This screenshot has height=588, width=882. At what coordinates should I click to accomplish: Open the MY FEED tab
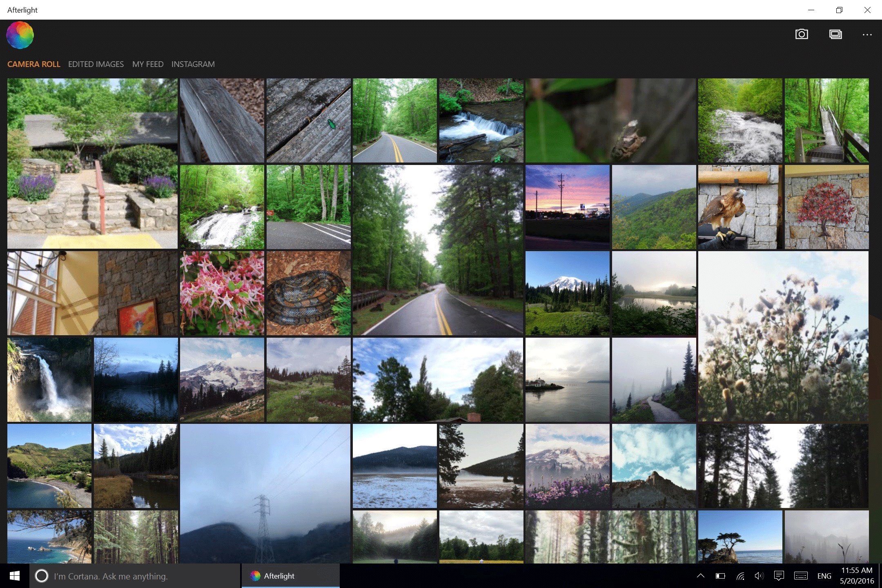point(148,64)
